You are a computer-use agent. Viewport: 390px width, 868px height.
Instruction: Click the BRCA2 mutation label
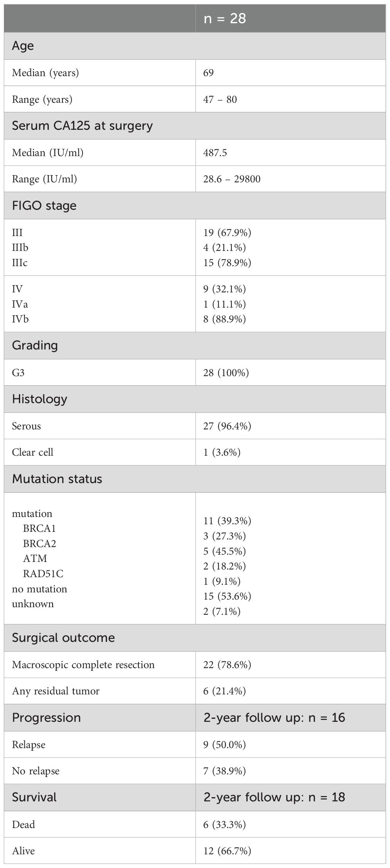(x=40, y=543)
